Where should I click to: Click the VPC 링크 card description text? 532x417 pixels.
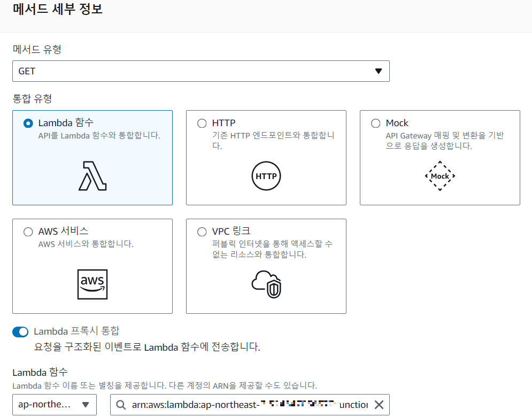(273, 249)
